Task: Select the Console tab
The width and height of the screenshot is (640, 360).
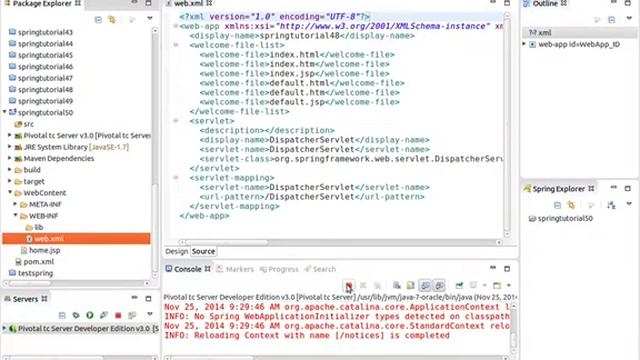Action: [x=187, y=269]
